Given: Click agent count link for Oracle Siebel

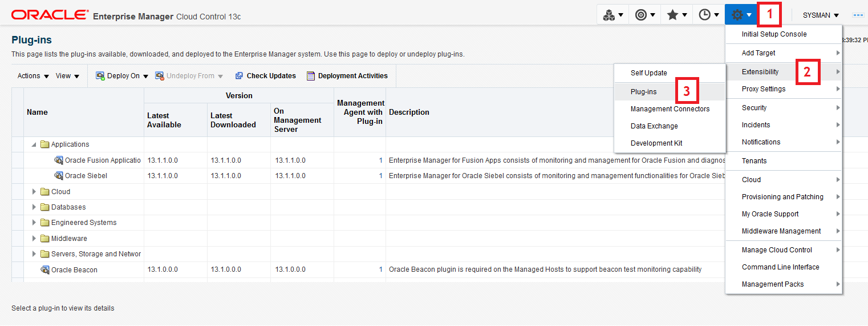Looking at the screenshot, I should (x=380, y=176).
